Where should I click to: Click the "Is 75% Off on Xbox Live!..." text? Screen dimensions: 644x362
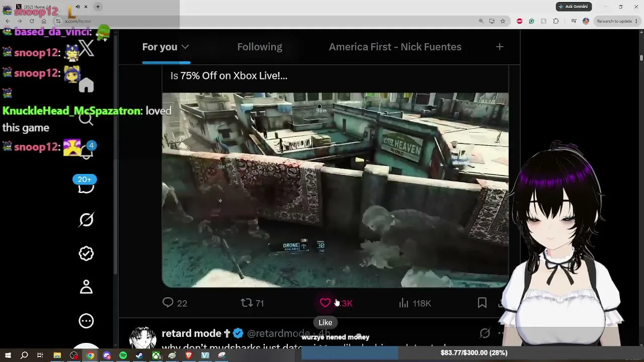[x=229, y=76]
